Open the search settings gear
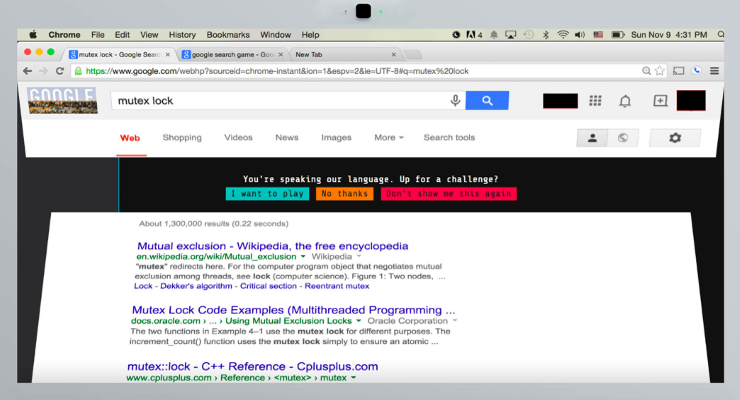The height and width of the screenshot is (400, 740). pyautogui.click(x=674, y=138)
